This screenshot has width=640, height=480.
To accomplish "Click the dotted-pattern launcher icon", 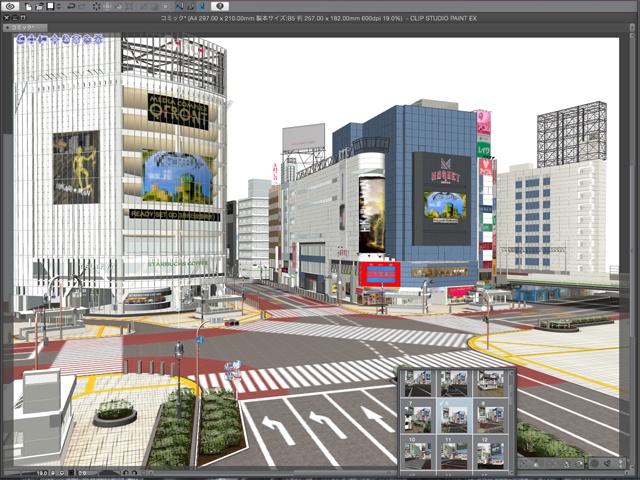I will (x=551, y=463).
